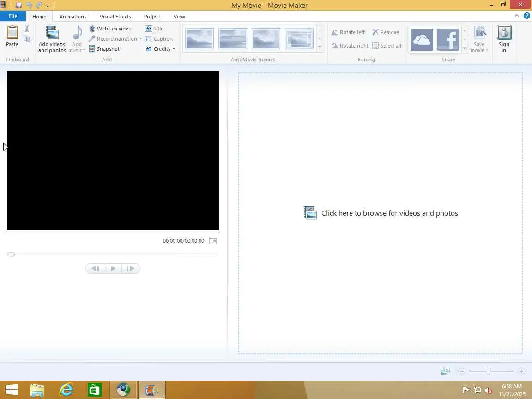The height and width of the screenshot is (399, 532).
Task: Click Select all in Editing group
Action: [x=387, y=45]
